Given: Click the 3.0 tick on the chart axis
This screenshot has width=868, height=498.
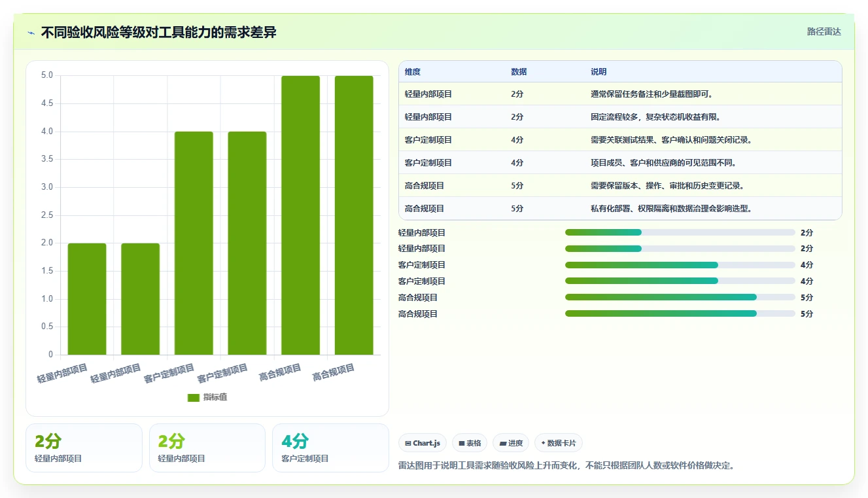Looking at the screenshot, I should [47, 187].
